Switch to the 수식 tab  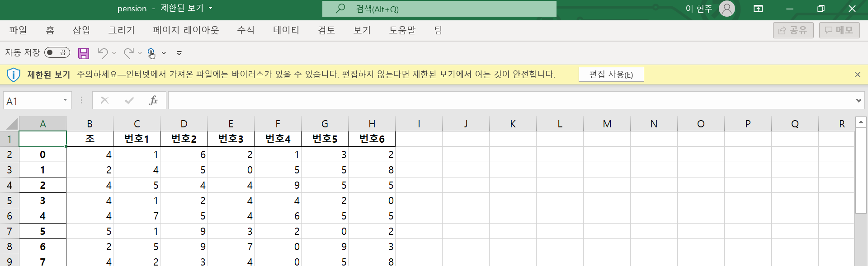point(246,30)
